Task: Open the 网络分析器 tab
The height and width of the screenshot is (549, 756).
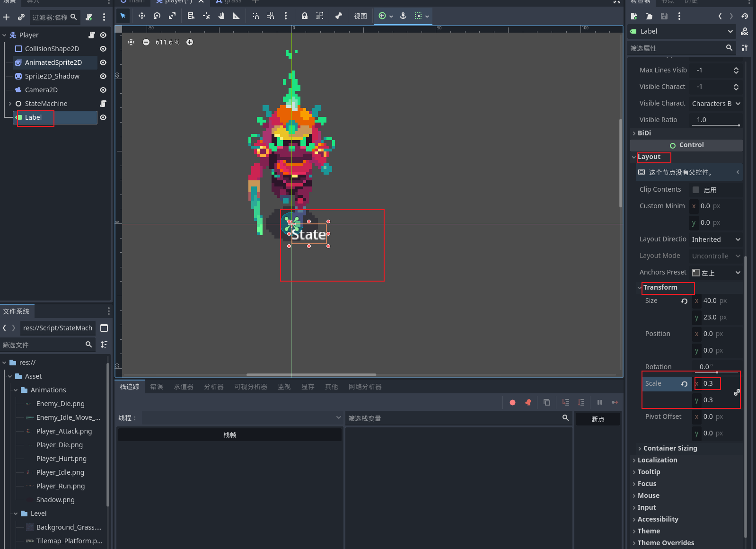Action: pyautogui.click(x=365, y=387)
